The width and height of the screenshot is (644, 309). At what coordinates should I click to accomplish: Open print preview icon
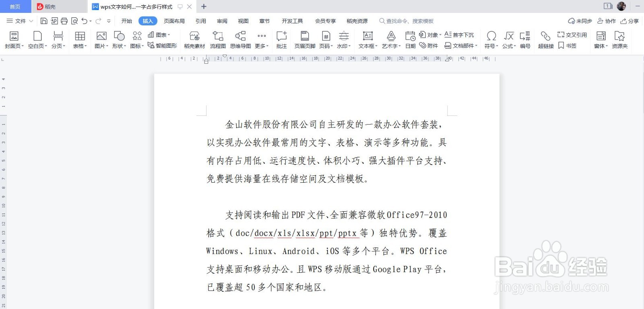[74, 21]
